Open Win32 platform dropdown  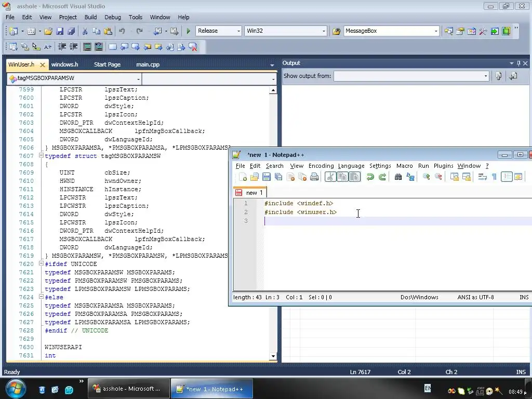point(324,31)
